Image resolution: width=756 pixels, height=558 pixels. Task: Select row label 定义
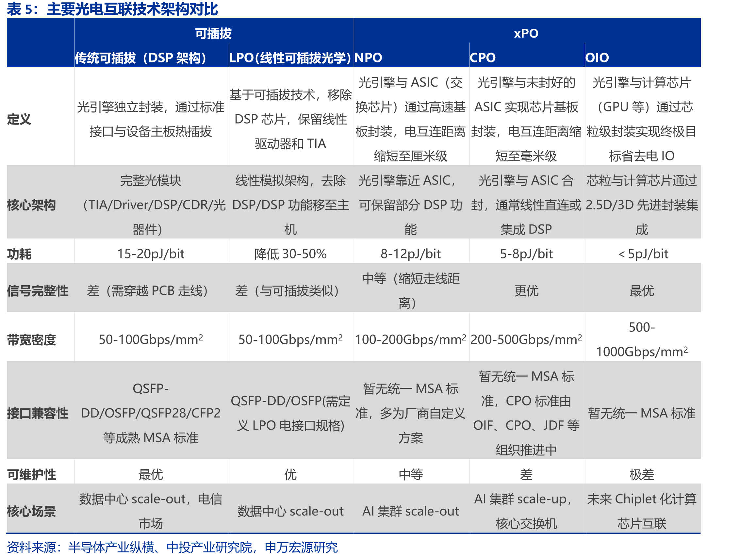19,120
